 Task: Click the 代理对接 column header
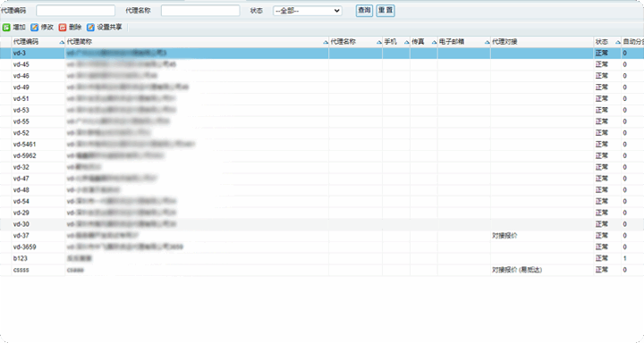click(x=504, y=42)
